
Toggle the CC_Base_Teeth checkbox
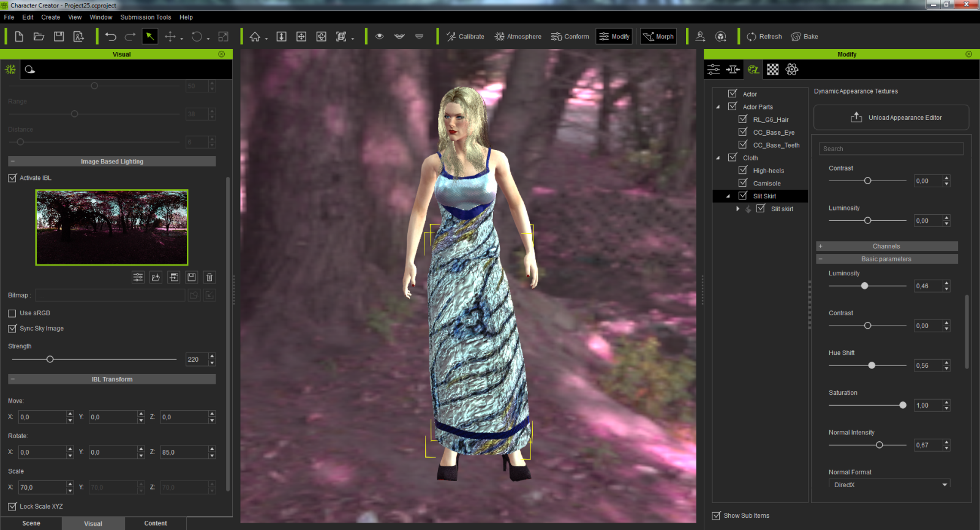[x=743, y=144]
